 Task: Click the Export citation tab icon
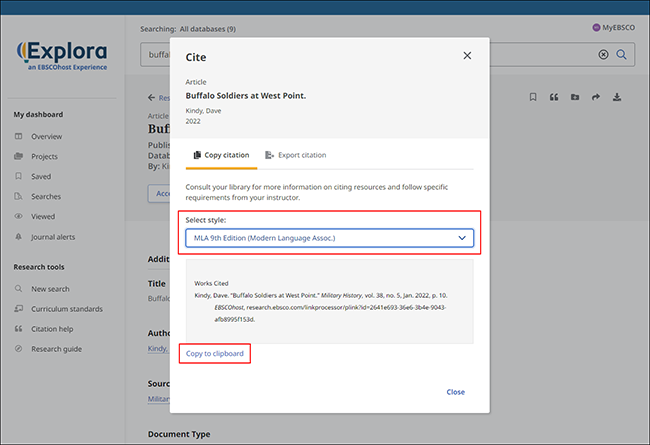point(269,155)
